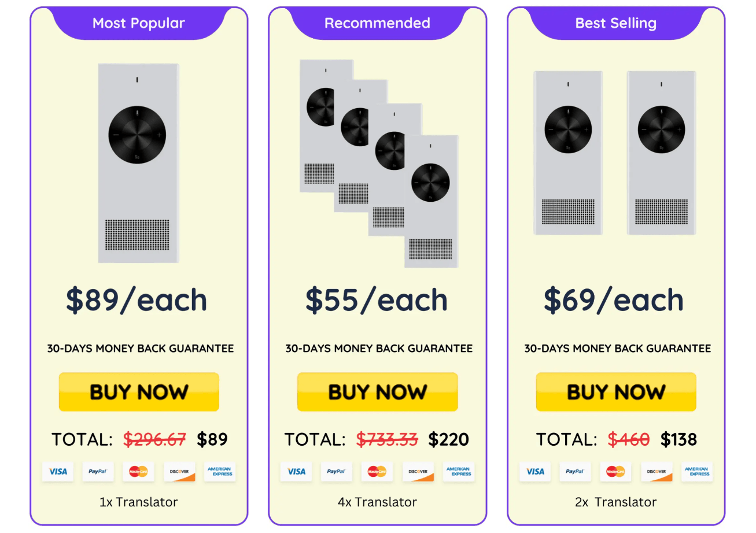Click the Visa icon in the 1x Translator card
Screen dimensions: 756x533
point(58,472)
